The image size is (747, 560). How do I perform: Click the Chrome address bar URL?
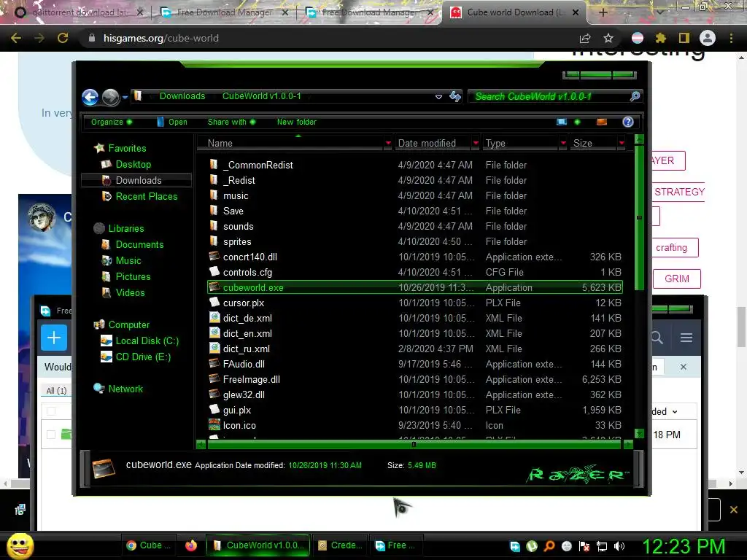(x=161, y=38)
